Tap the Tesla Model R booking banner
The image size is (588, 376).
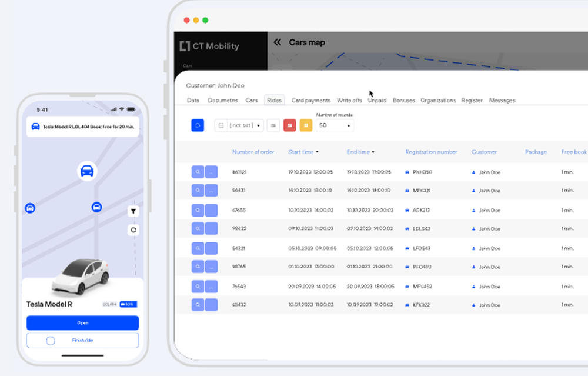82,127
